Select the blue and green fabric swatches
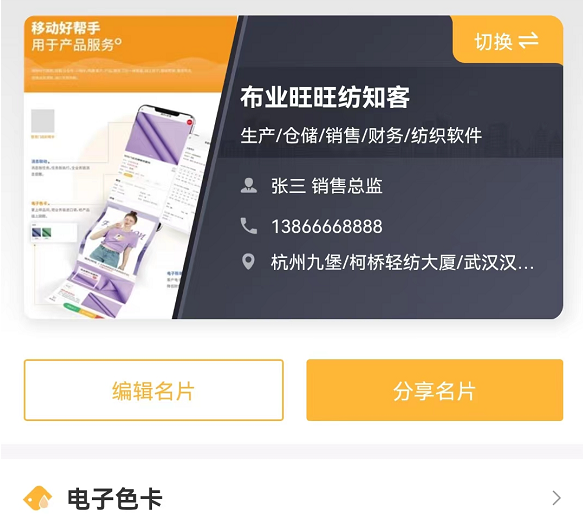The image size is (583, 514). coord(42,232)
